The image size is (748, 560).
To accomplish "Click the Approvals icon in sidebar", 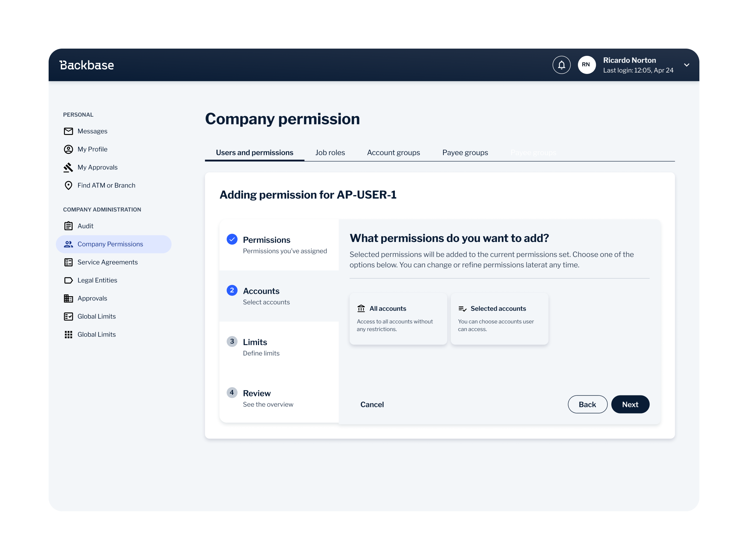I will click(69, 298).
